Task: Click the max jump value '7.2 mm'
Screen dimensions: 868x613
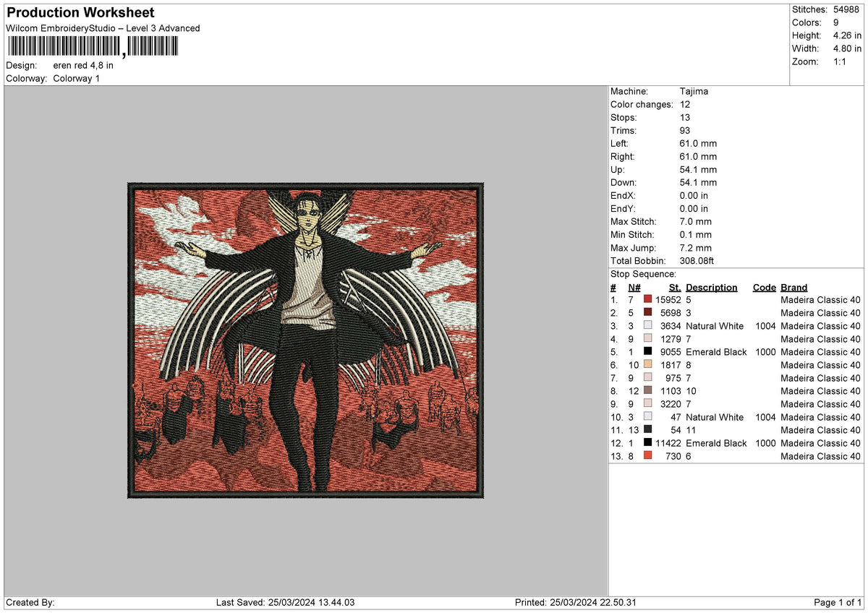Action: tap(696, 248)
